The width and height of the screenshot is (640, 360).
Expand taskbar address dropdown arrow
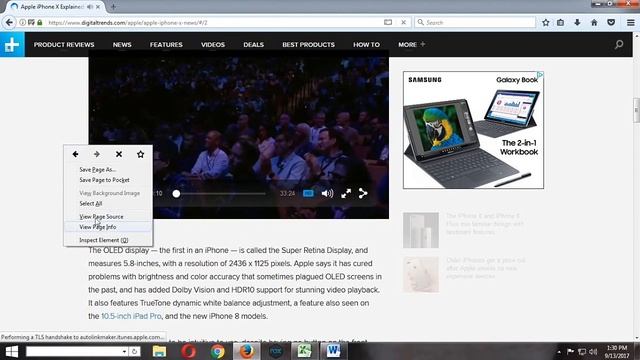click(124, 351)
